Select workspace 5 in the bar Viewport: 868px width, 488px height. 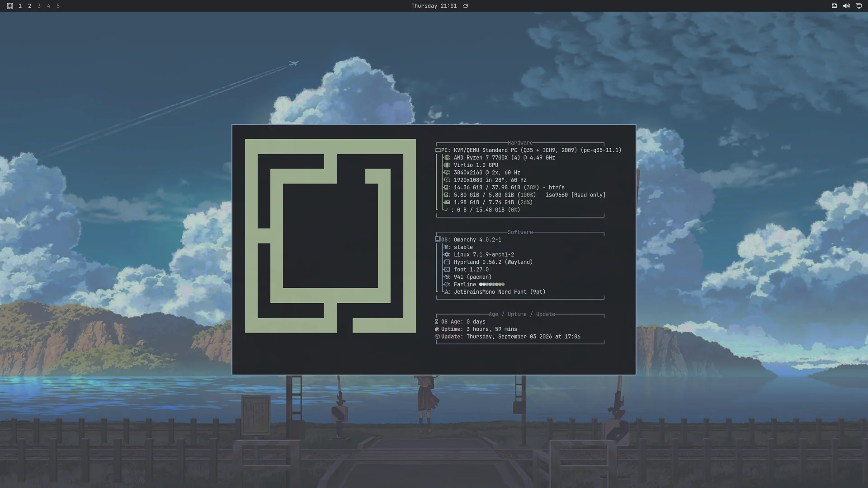pos(58,6)
